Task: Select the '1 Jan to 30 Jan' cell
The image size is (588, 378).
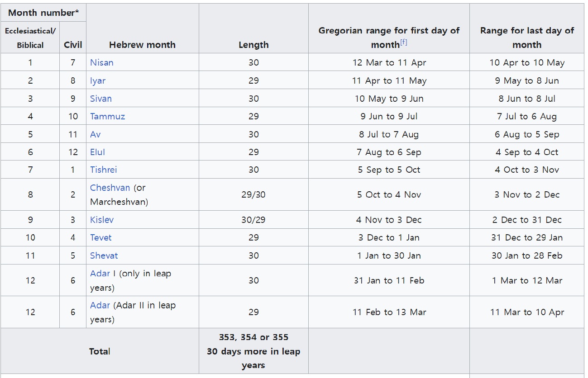Action: click(x=389, y=255)
